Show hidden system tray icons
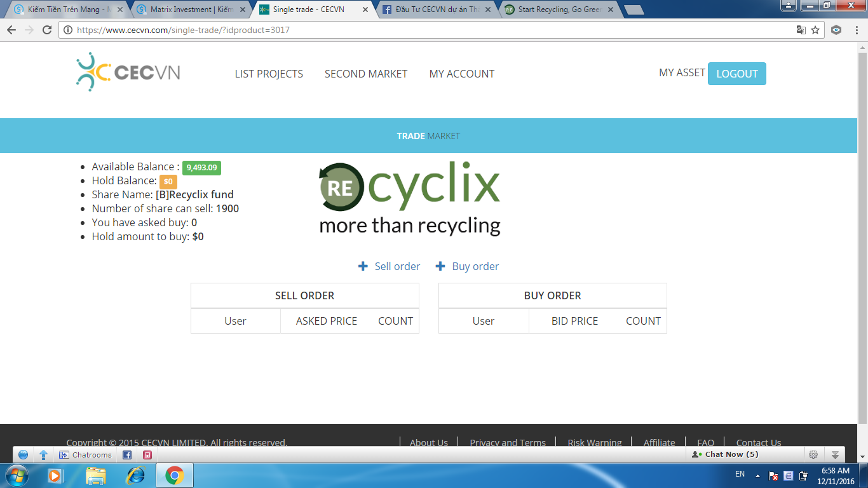Viewport: 868px width, 488px height. pos(757,475)
